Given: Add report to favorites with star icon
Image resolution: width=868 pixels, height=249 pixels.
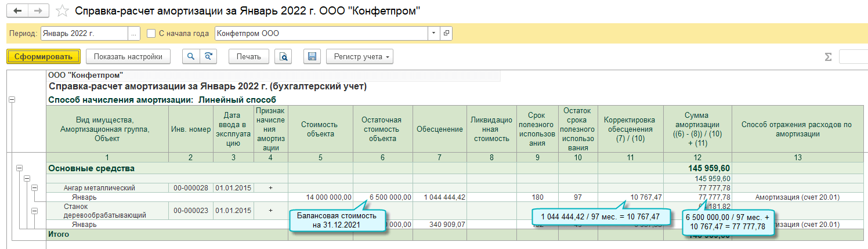Looking at the screenshot, I should click(63, 11).
